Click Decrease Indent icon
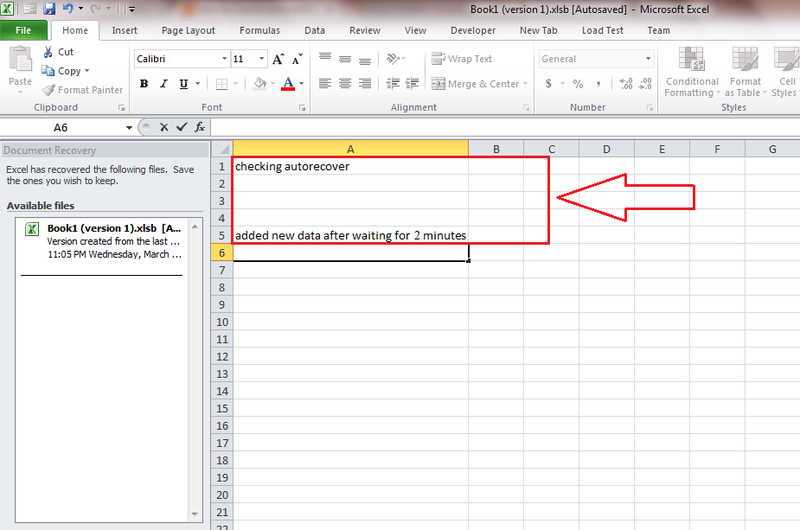 [393, 83]
